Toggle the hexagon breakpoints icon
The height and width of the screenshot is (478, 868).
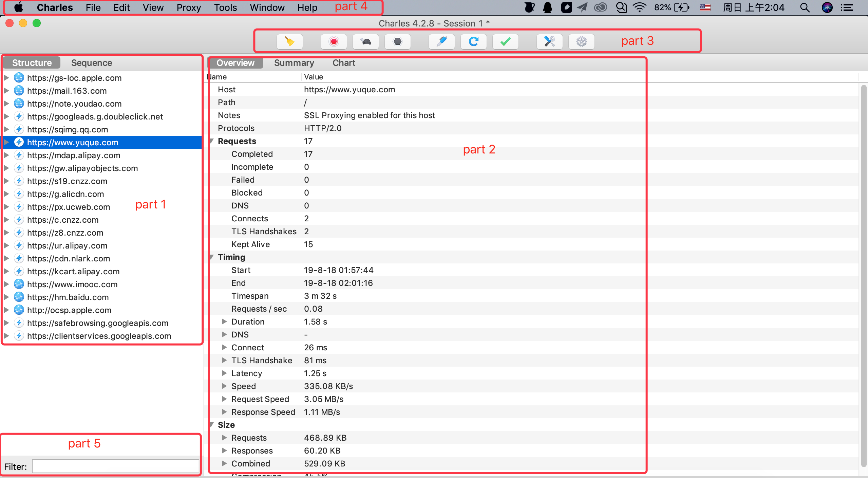click(x=397, y=42)
